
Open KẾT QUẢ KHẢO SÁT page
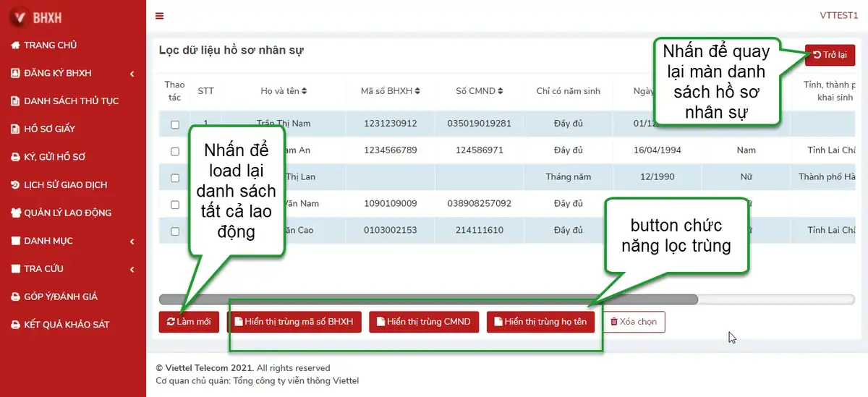[x=67, y=325]
